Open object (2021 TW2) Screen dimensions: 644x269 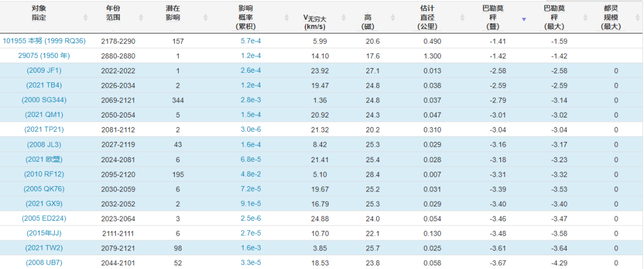[44, 248]
